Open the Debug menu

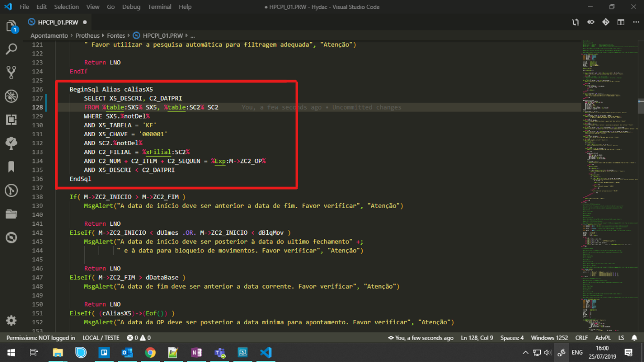click(x=132, y=7)
